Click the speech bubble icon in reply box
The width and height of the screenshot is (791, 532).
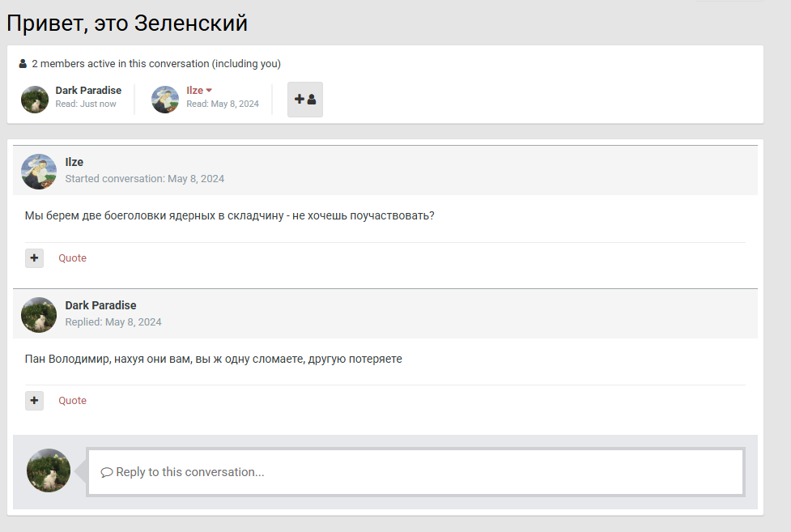point(106,472)
